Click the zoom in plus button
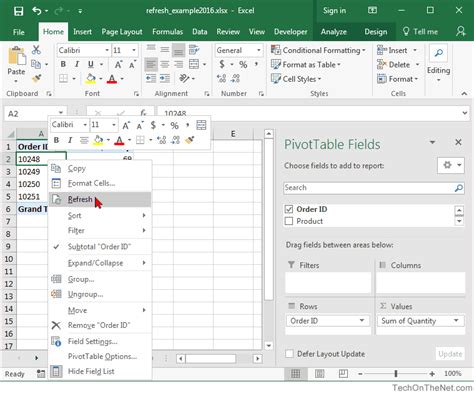The width and height of the screenshot is (474, 397). point(432,374)
